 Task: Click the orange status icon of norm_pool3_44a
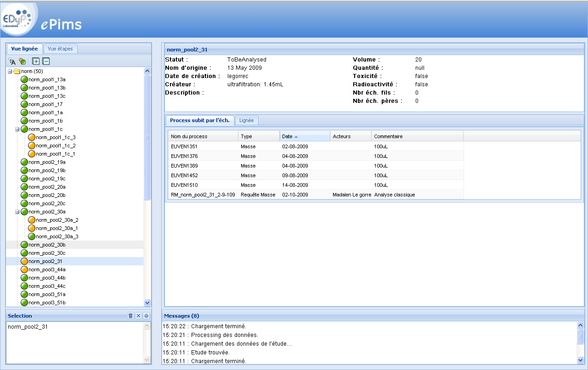(x=25, y=269)
